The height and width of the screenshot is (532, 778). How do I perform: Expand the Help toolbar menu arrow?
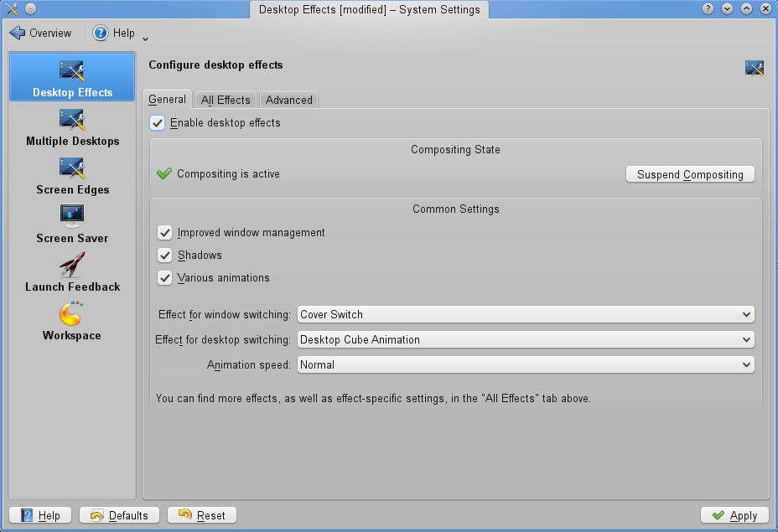(x=145, y=39)
